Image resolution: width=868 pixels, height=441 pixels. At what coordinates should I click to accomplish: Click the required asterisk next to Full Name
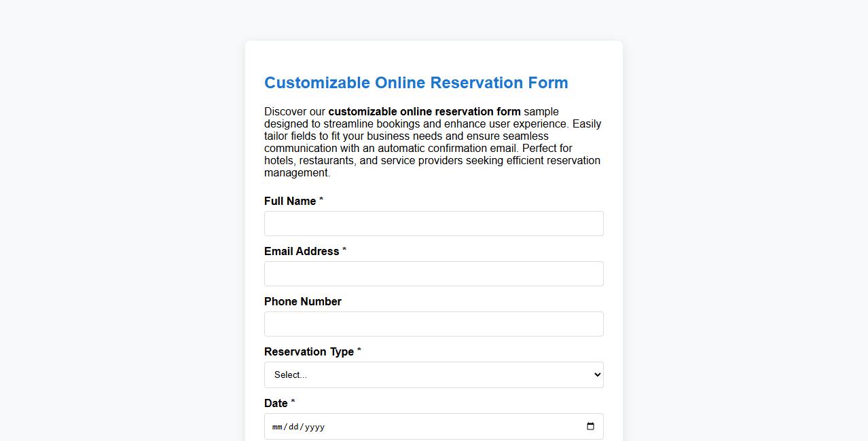[x=321, y=199]
